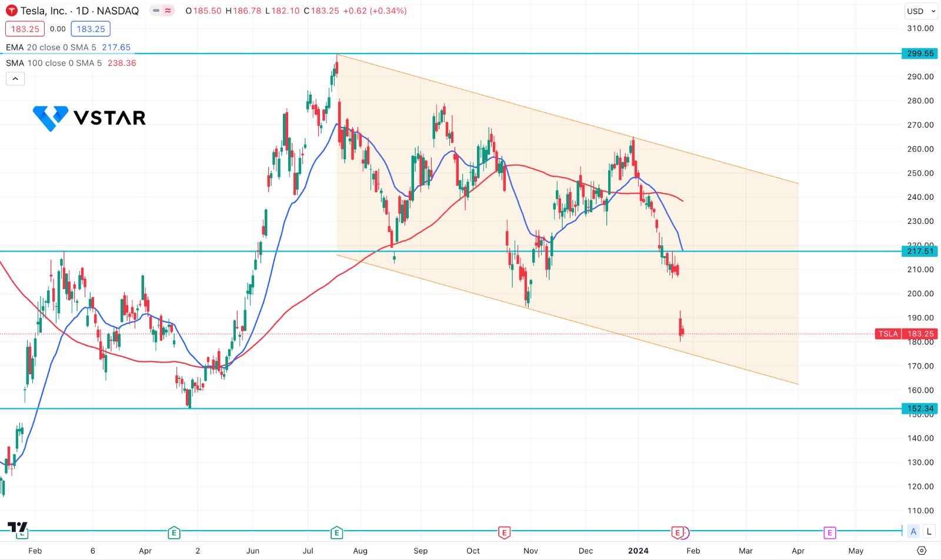Click the SMA value 238.36
Image resolution: width=941 pixels, height=560 pixels.
[x=122, y=63]
